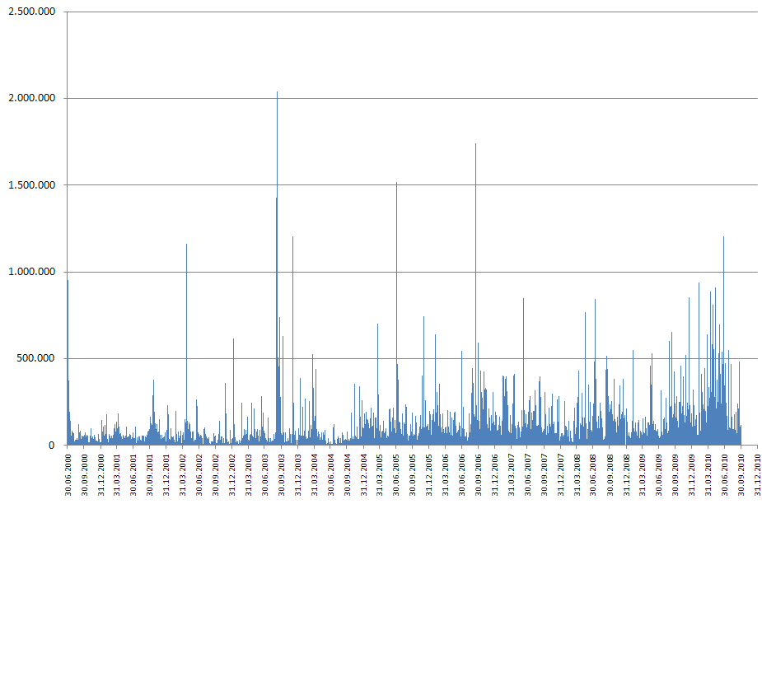Viewport: 762px width, 700px height.
Task: Click the highest spike near 30.06.2010
Action: [x=723, y=239]
